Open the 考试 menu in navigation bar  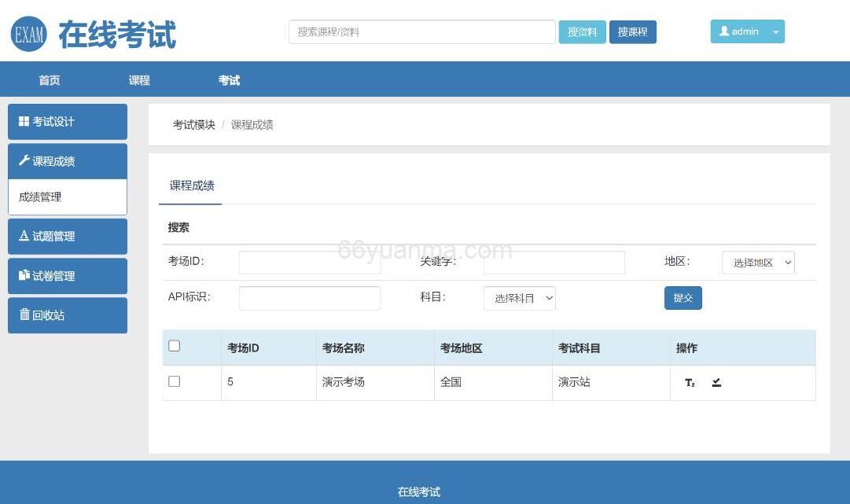coord(230,79)
